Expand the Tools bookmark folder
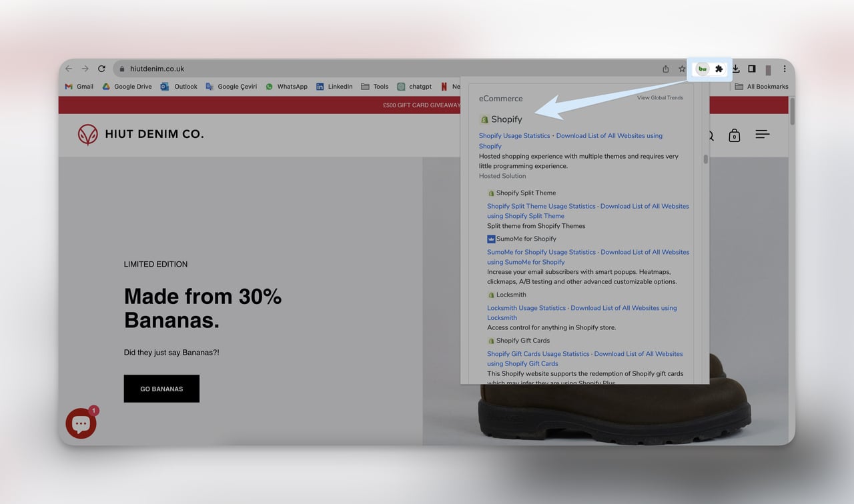The width and height of the screenshot is (854, 504). (x=374, y=87)
